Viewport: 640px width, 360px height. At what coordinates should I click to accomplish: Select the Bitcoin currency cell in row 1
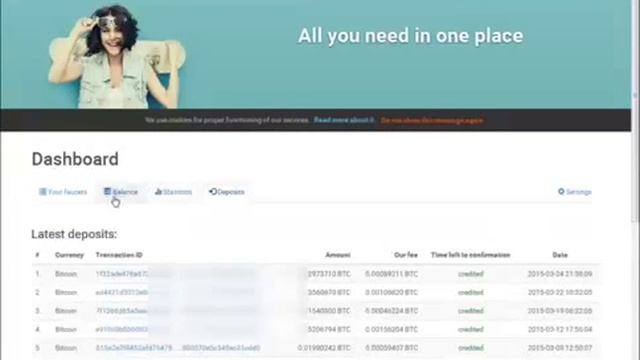coord(66,274)
